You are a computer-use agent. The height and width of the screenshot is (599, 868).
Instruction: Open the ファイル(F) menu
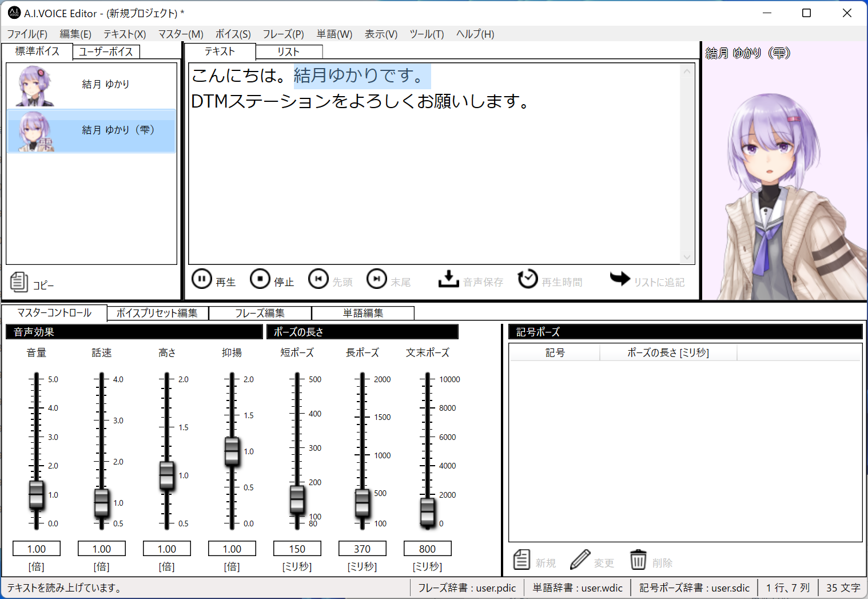tap(27, 34)
